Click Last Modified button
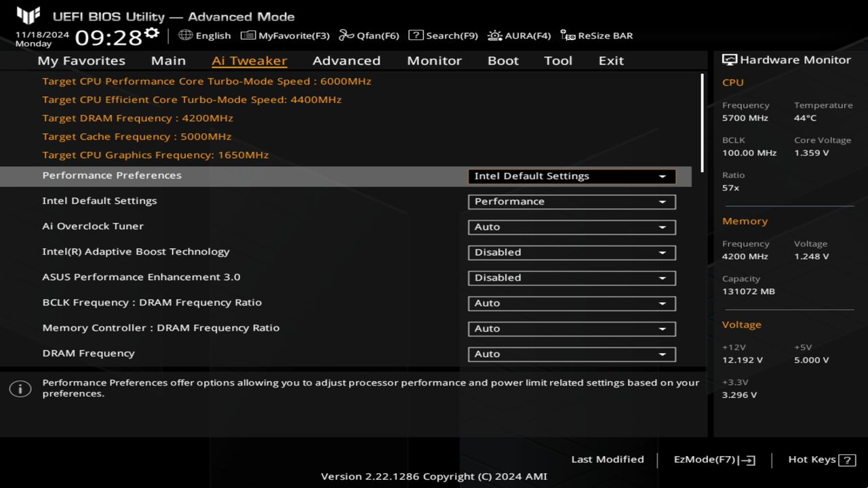This screenshot has width=868, height=488. [608, 460]
